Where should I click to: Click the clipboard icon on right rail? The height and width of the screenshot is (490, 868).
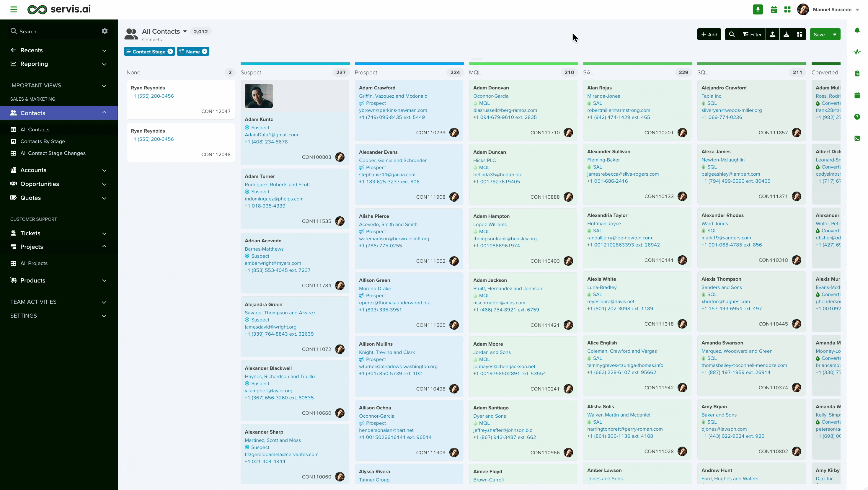(x=857, y=73)
